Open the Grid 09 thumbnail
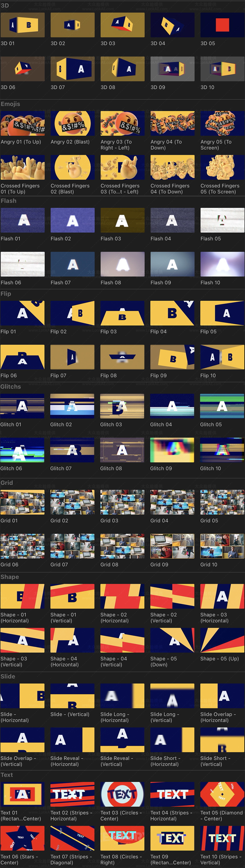The image size is (245, 868). (172, 546)
